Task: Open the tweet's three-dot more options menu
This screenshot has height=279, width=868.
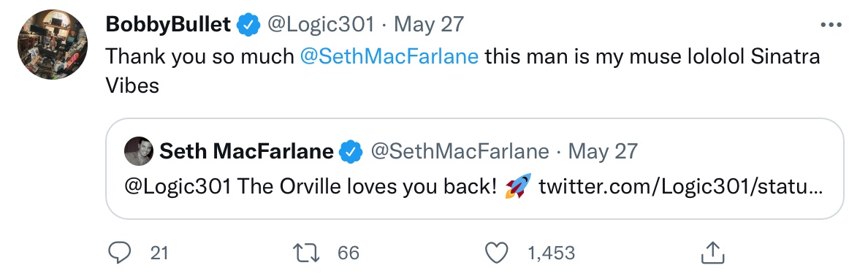Action: pos(830,25)
